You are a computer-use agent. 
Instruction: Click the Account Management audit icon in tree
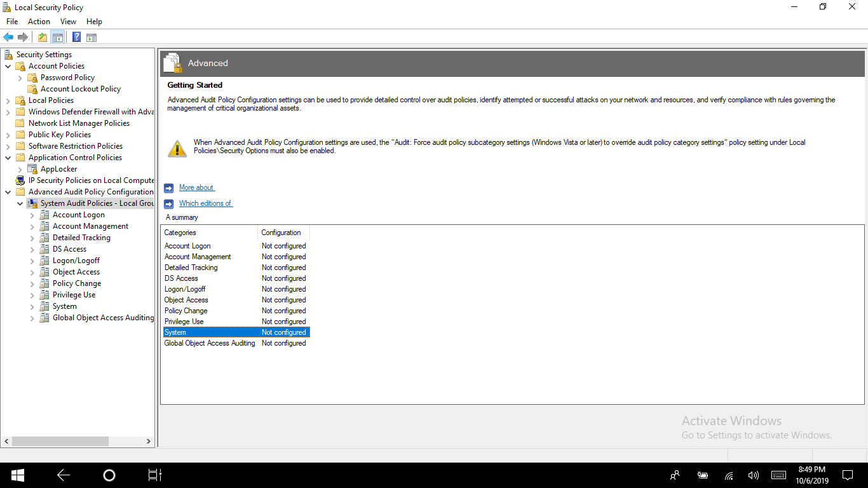(44, 226)
